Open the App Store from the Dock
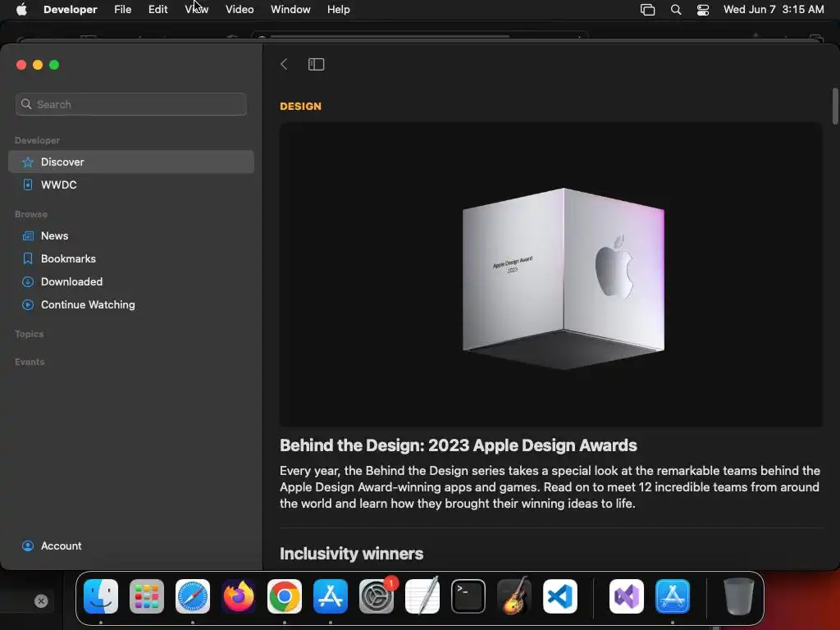 331,596
